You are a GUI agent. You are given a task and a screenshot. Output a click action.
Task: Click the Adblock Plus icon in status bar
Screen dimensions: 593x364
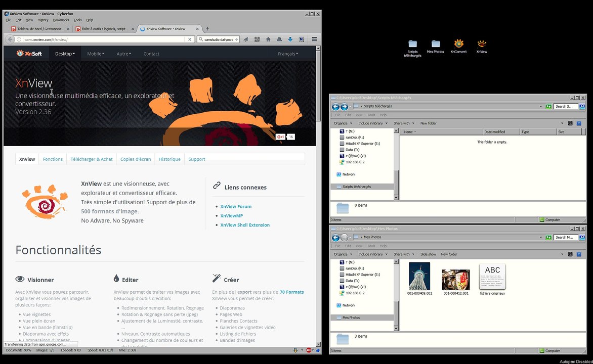(x=308, y=350)
